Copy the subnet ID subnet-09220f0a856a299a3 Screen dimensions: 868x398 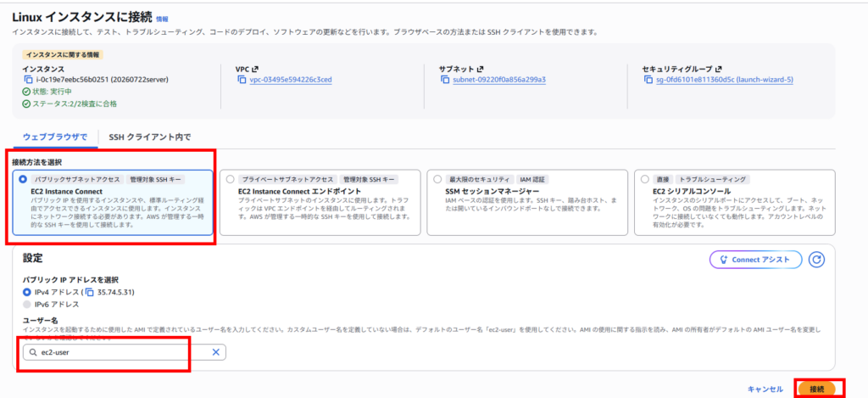tap(445, 79)
